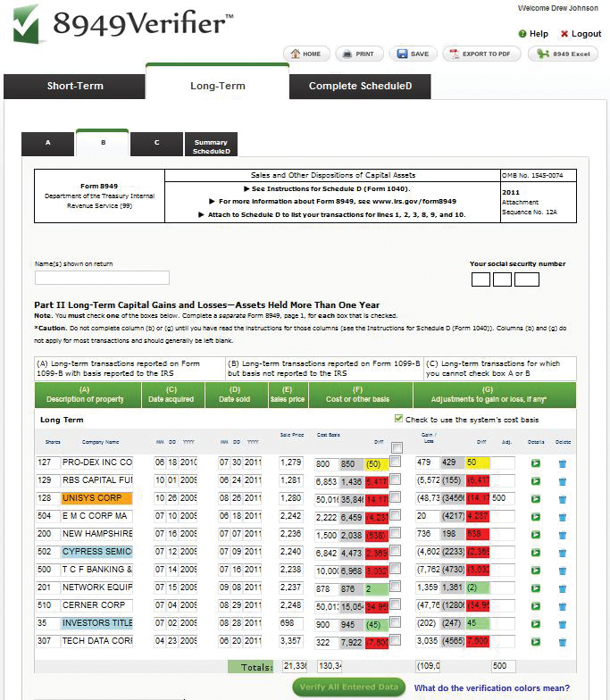The width and height of the screenshot is (610, 700).
Task: Check the cost basis box for RBS CAPITAL row
Action: [396, 480]
